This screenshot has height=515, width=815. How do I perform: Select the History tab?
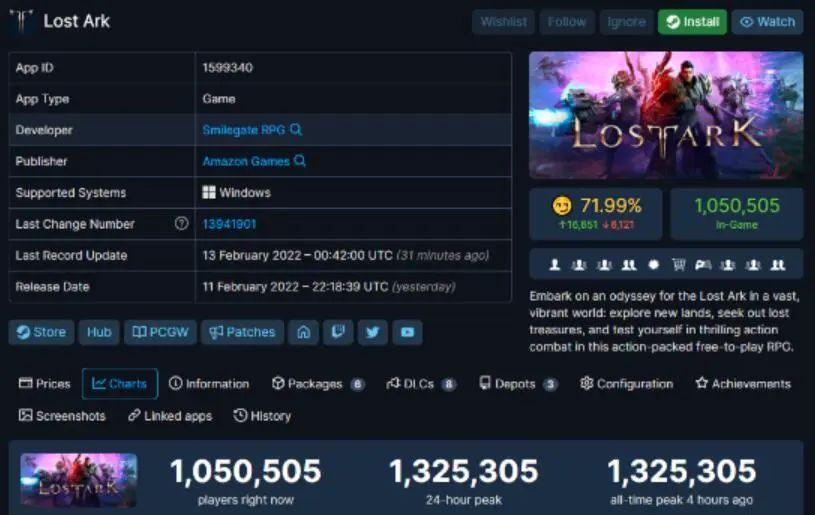[x=262, y=416]
